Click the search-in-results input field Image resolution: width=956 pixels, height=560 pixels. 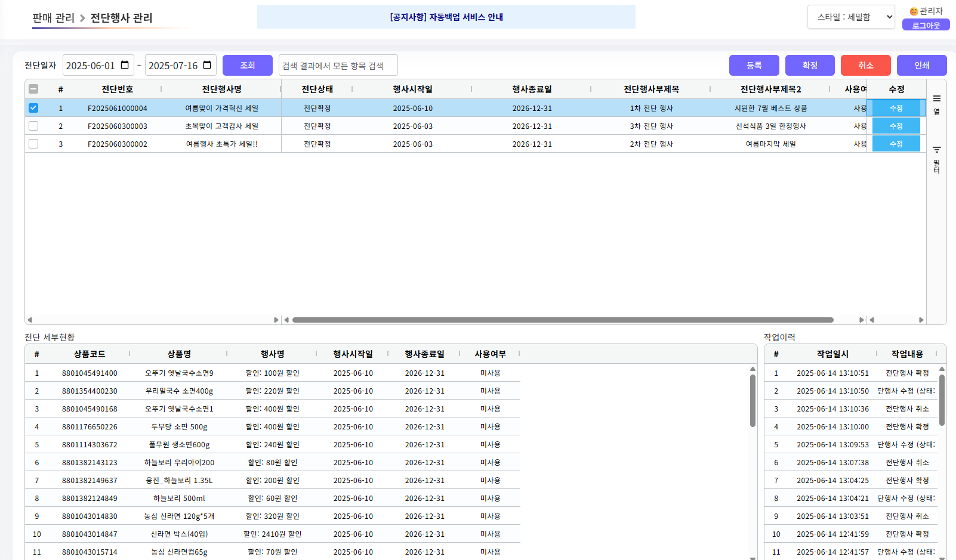pos(338,66)
